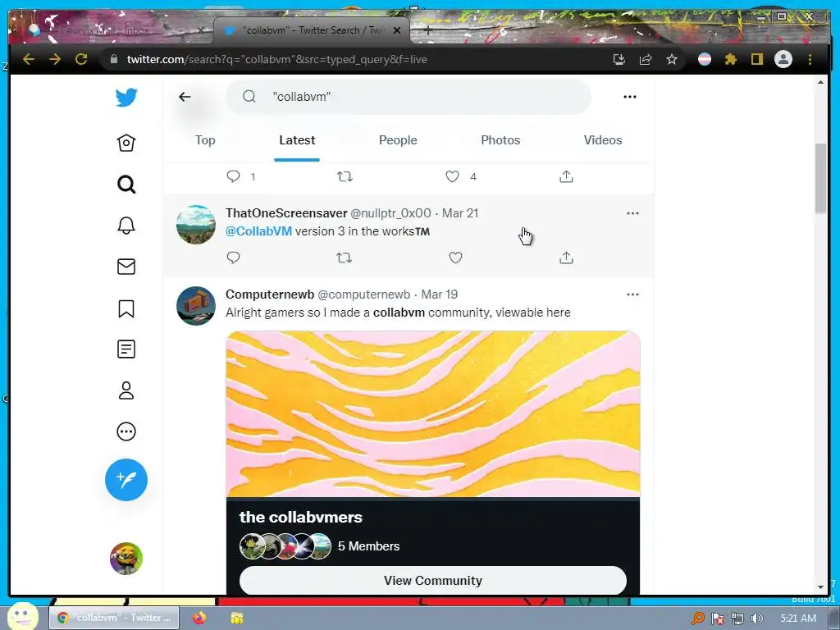Open @computernewb handle link
Screen dimensions: 840x630
click(x=363, y=294)
